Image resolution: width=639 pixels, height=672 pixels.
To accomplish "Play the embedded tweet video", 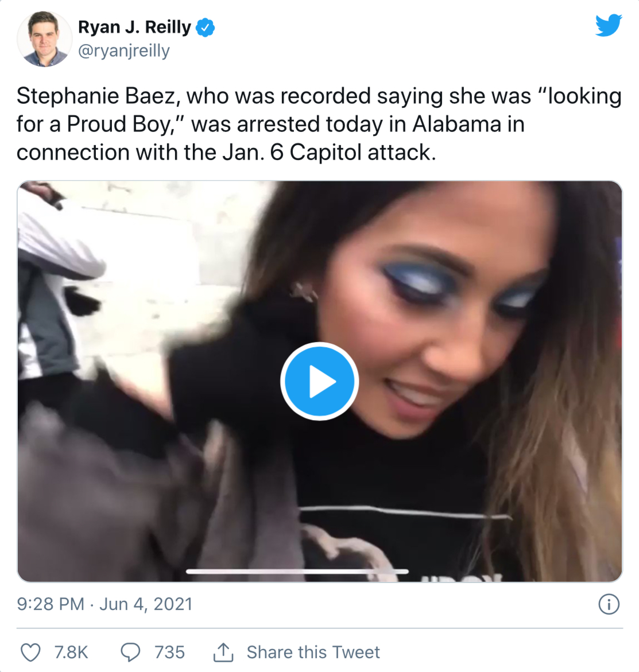I will [319, 381].
